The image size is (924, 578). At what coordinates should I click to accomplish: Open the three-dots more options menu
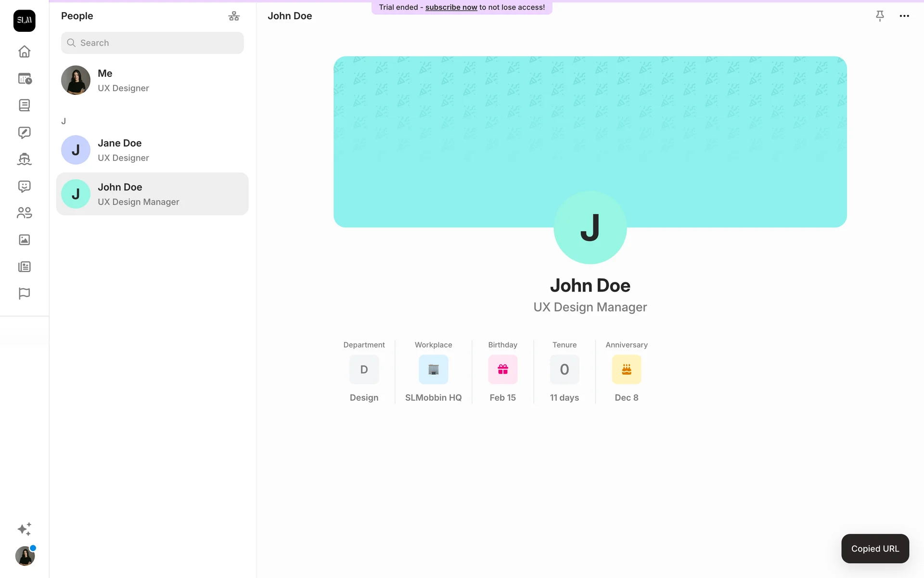click(x=904, y=16)
